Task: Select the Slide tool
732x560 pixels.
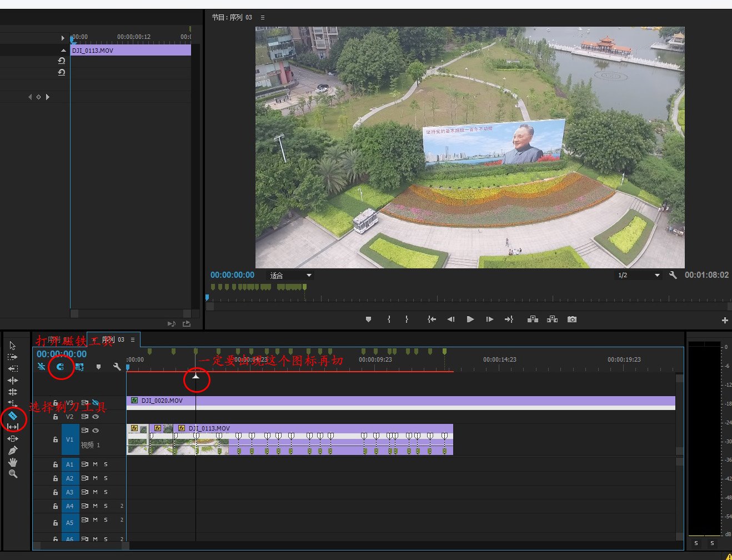Action: point(13,439)
